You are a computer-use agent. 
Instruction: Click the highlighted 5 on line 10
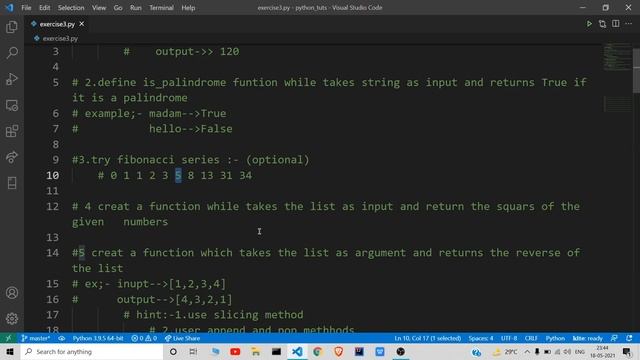(x=178, y=176)
